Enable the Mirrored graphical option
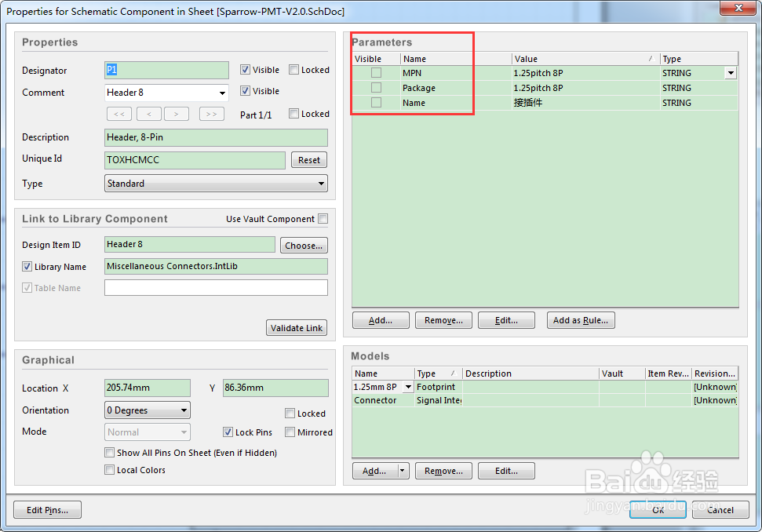The width and height of the screenshot is (762, 532). [290, 432]
